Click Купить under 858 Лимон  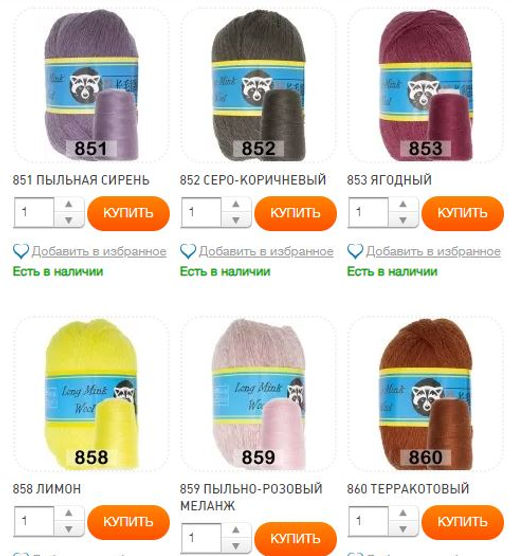(x=128, y=522)
